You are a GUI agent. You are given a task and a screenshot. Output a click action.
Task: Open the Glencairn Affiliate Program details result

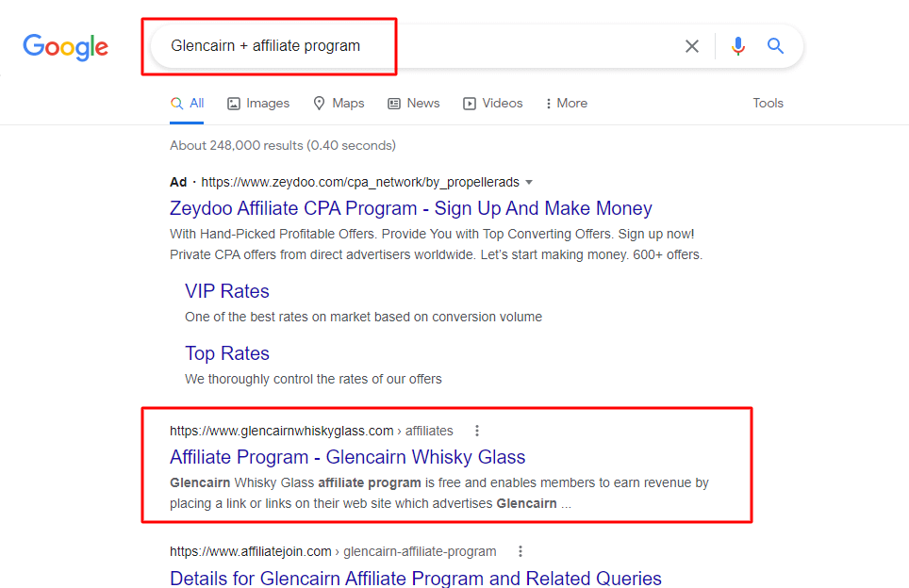point(415,578)
